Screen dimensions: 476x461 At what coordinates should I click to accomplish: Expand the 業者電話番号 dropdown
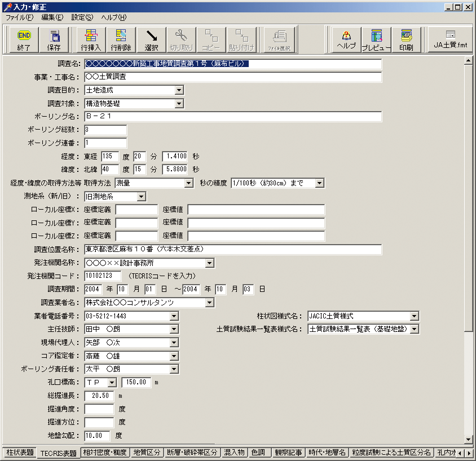(x=174, y=316)
